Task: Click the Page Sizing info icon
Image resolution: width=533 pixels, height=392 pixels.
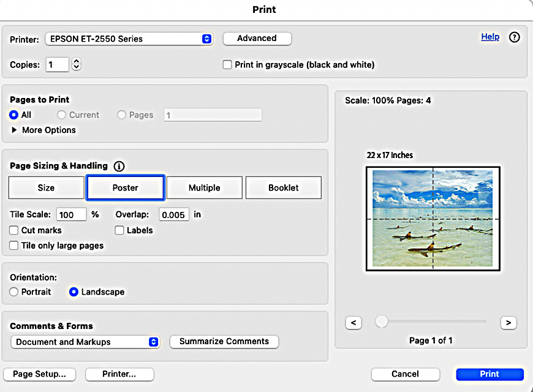Action: click(x=119, y=166)
